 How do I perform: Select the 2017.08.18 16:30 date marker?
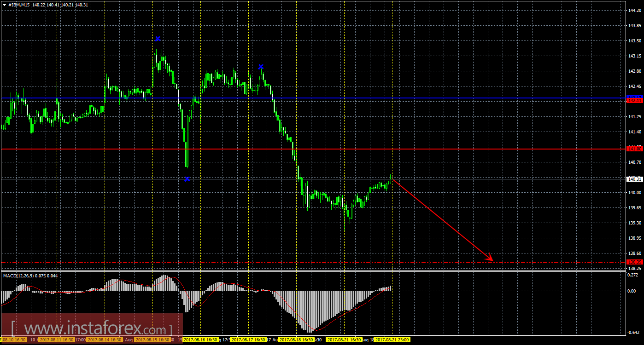click(x=297, y=340)
